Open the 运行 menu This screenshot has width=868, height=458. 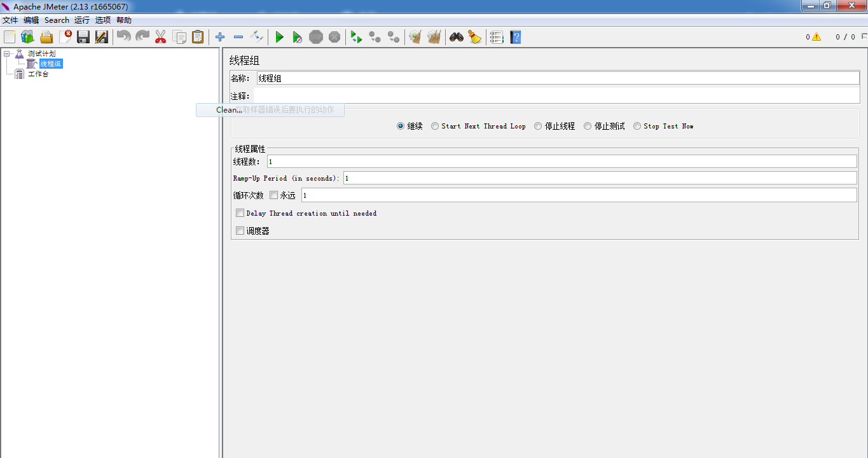[82, 20]
